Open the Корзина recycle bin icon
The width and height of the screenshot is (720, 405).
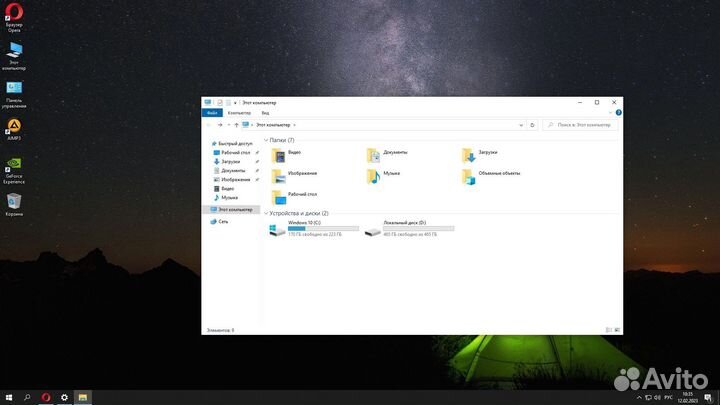tap(14, 204)
